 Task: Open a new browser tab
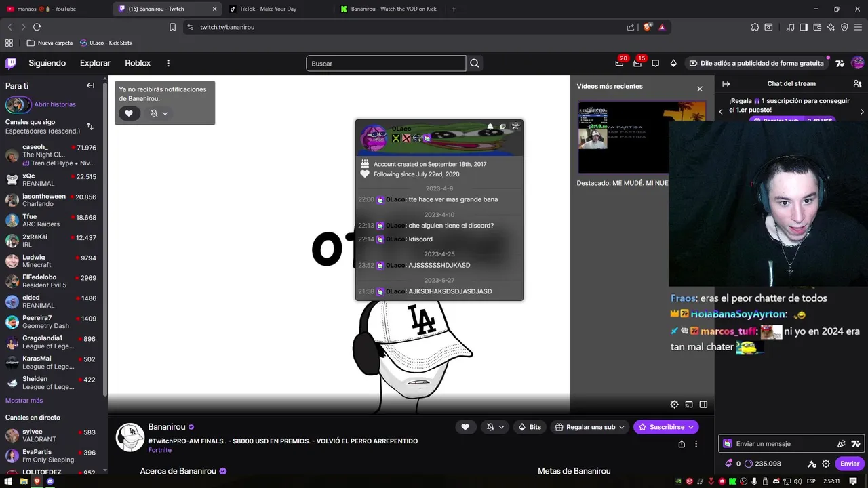coord(454,9)
